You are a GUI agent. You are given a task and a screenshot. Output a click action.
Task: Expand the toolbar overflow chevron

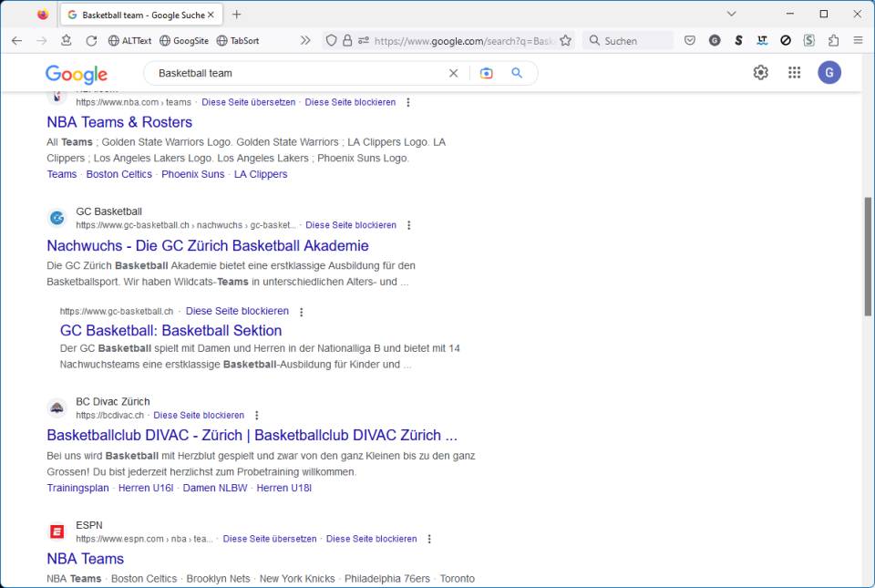[x=307, y=40]
